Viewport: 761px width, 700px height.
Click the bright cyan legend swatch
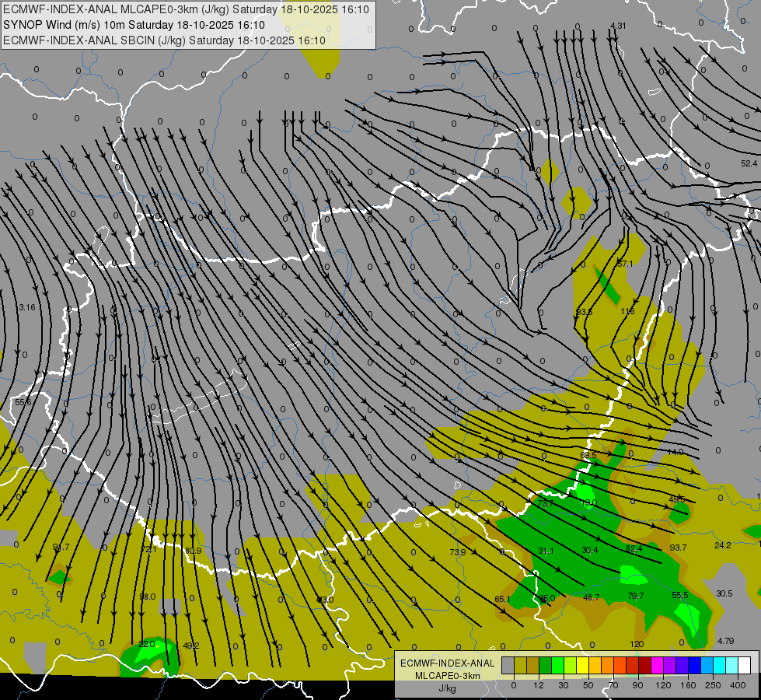click(x=719, y=665)
